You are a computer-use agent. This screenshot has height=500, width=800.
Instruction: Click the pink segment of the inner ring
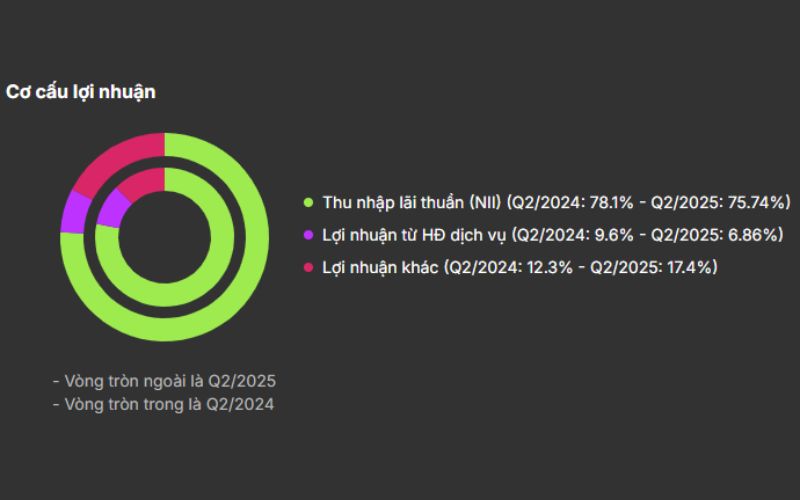point(140,181)
